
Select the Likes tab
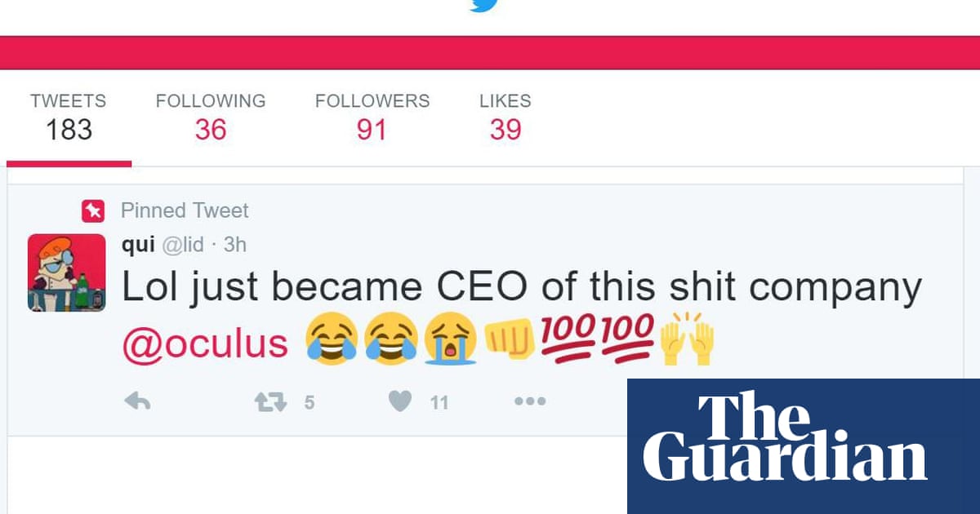pos(505,117)
